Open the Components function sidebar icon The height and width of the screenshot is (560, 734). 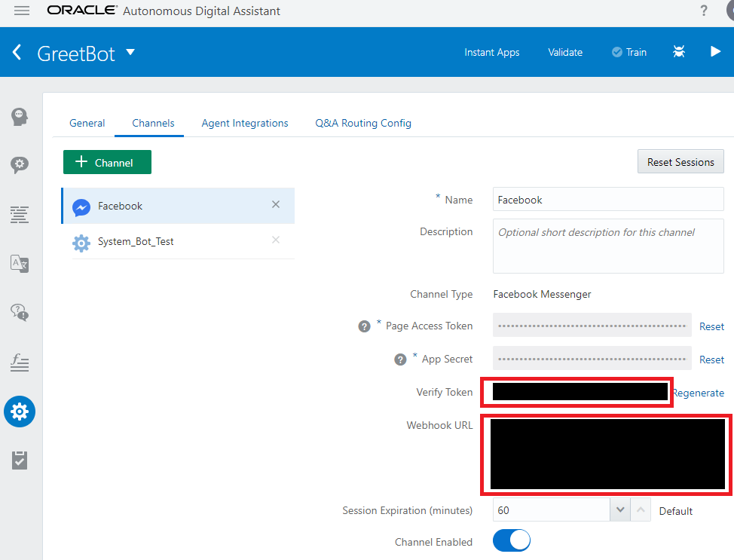20,363
